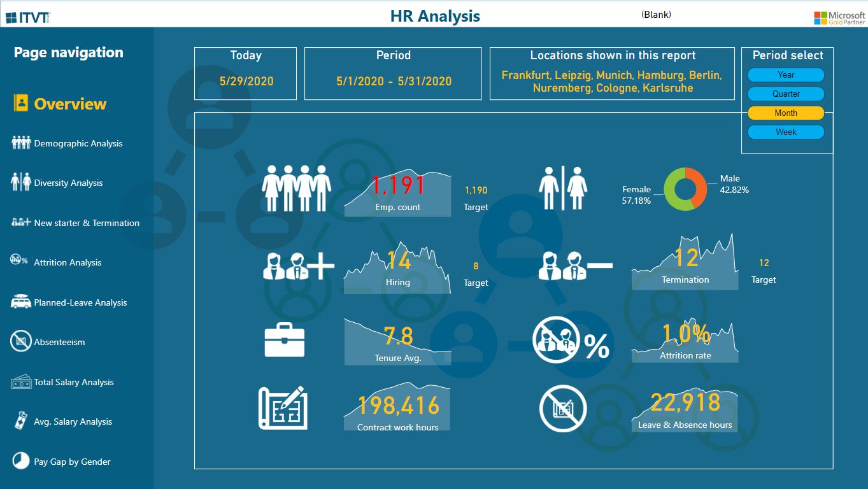Viewport: 868px width, 489px height.
Task: Click the termination minus-people icon
Action: pyautogui.click(x=576, y=265)
